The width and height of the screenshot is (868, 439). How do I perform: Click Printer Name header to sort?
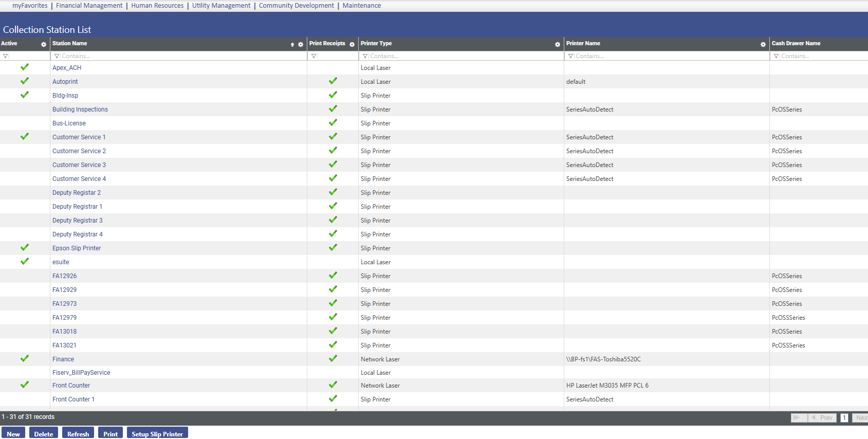tap(583, 44)
